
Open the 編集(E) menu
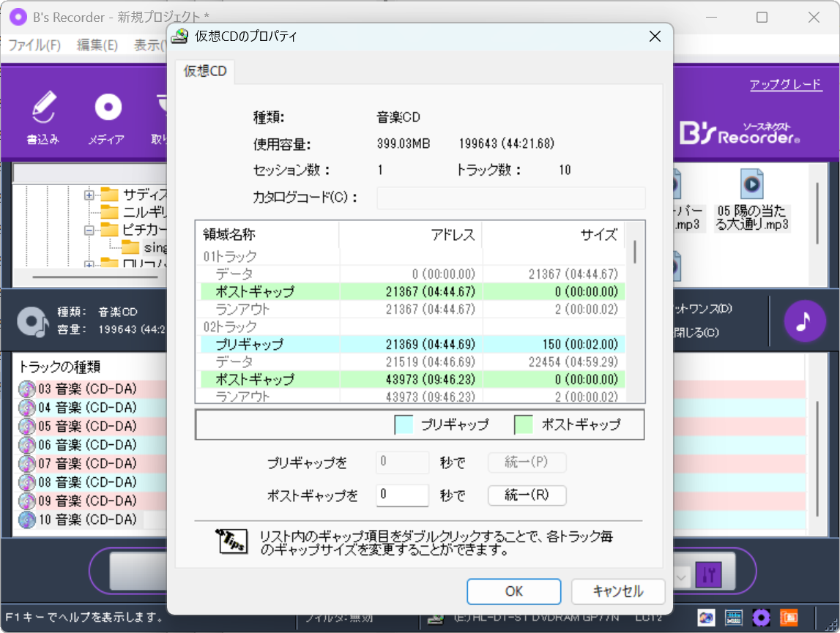point(97,45)
